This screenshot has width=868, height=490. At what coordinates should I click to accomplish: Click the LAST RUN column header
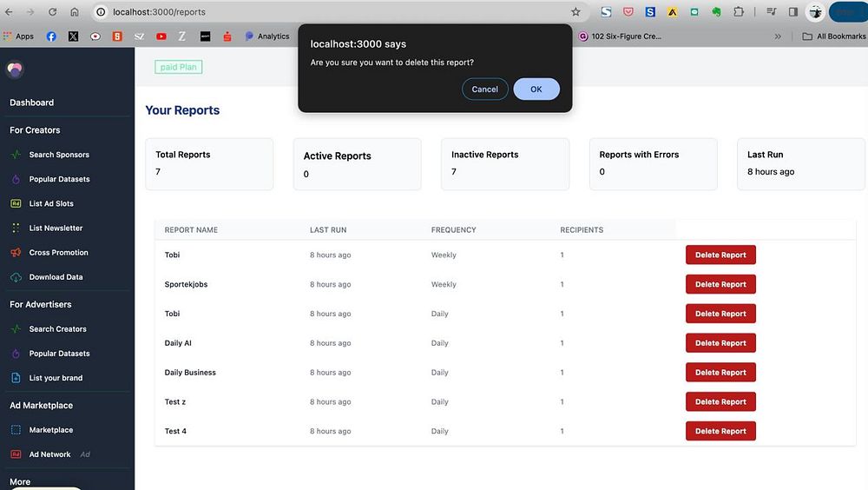328,230
